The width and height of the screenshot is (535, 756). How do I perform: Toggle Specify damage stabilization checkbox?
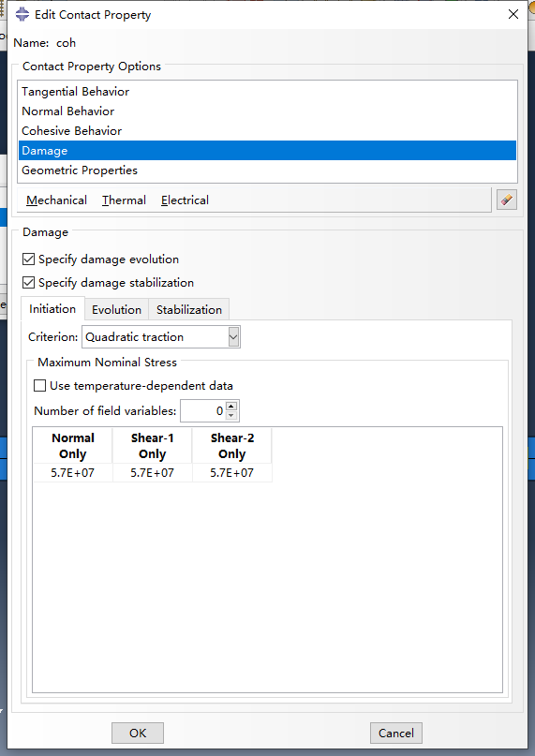click(29, 283)
